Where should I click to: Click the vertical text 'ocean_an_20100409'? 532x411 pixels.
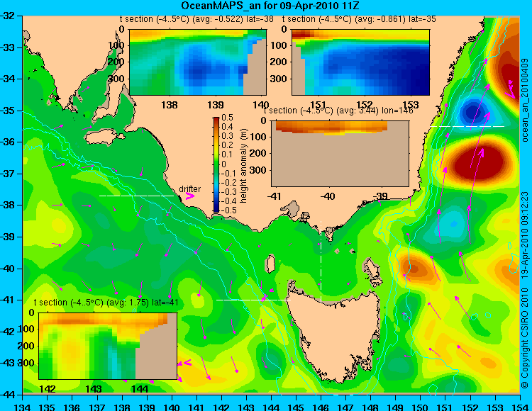coord(525,101)
